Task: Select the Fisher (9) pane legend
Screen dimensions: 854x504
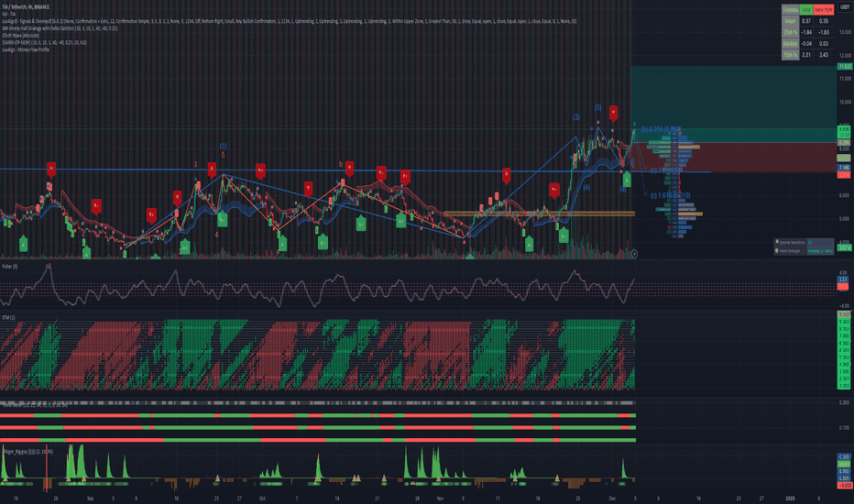Action: tap(10, 267)
